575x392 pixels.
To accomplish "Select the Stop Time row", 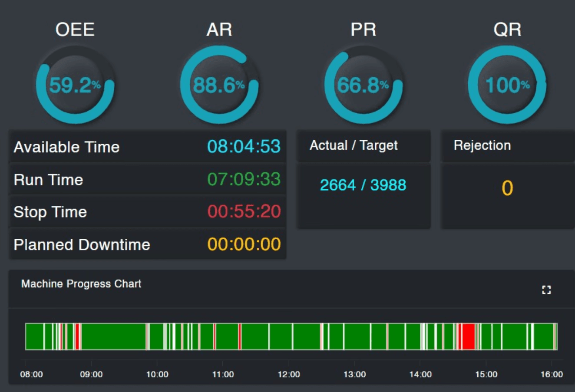I will click(x=147, y=212).
